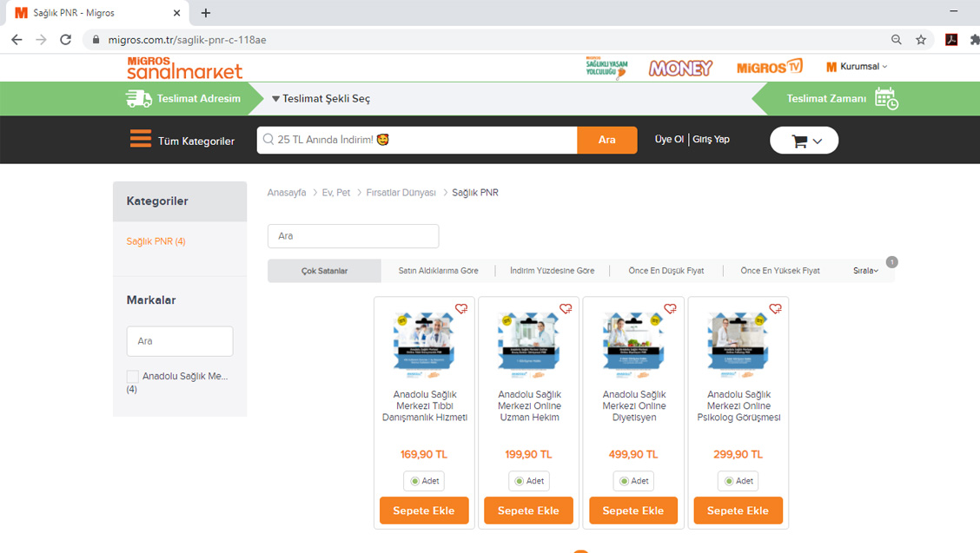Viewport: 980px width, 553px height.
Task: Open Anadolu Sağlık Merkezi Tıbbi Danışmanlık Hizmeti title
Action: click(x=425, y=406)
